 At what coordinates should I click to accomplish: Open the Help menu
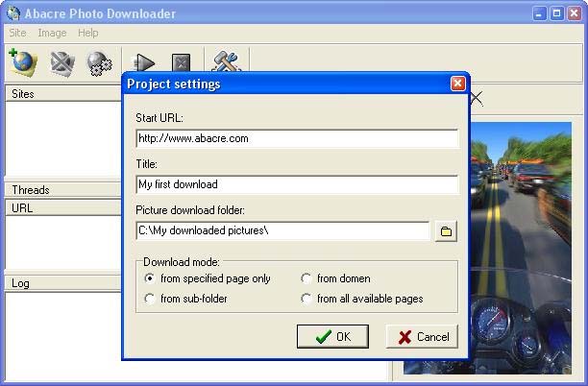coord(88,33)
